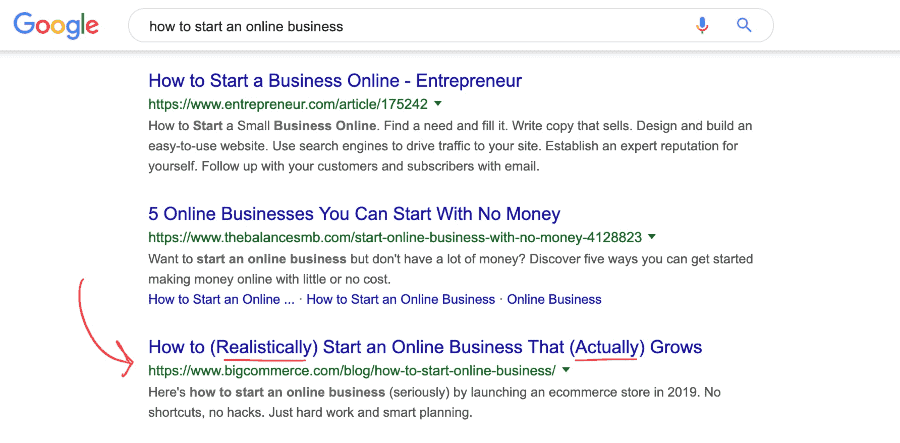
Task: Click the Google logo
Action: coord(56,27)
